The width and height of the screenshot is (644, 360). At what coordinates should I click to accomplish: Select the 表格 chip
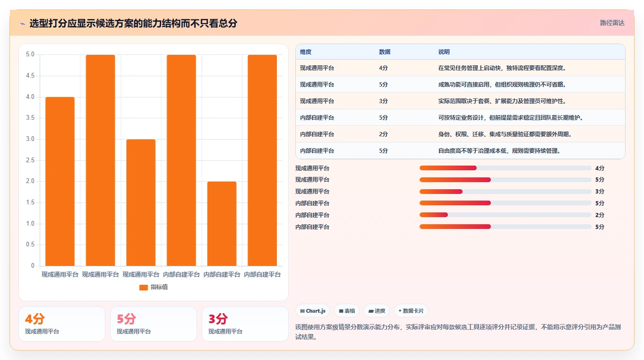click(347, 311)
